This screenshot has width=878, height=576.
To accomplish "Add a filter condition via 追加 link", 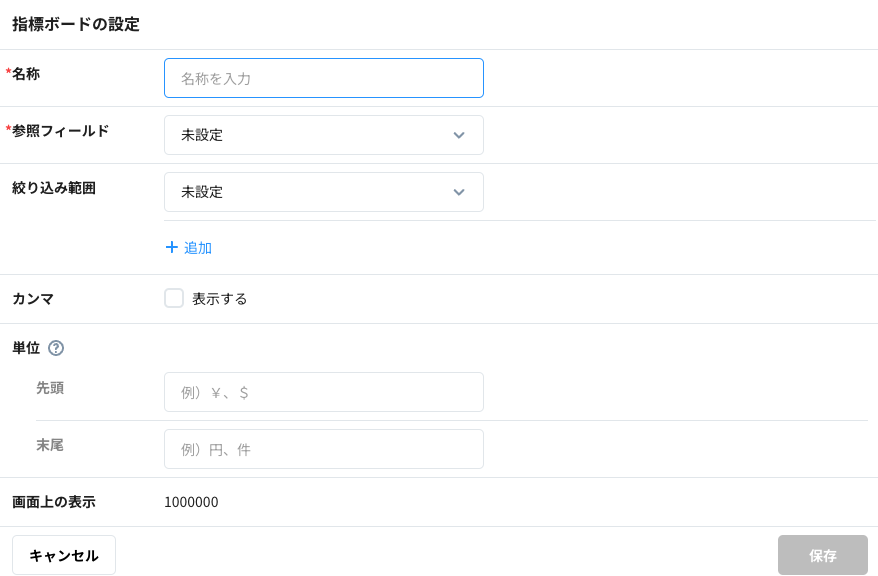I will [x=197, y=248].
